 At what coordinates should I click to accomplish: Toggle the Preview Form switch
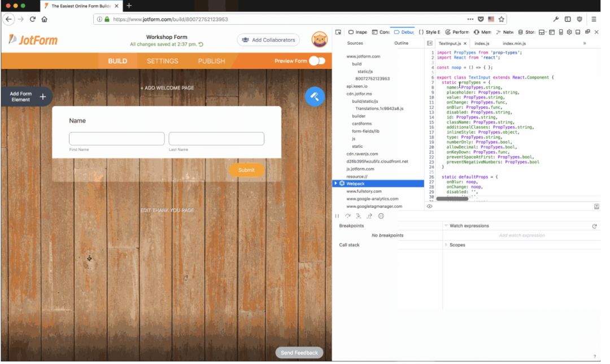coord(317,61)
